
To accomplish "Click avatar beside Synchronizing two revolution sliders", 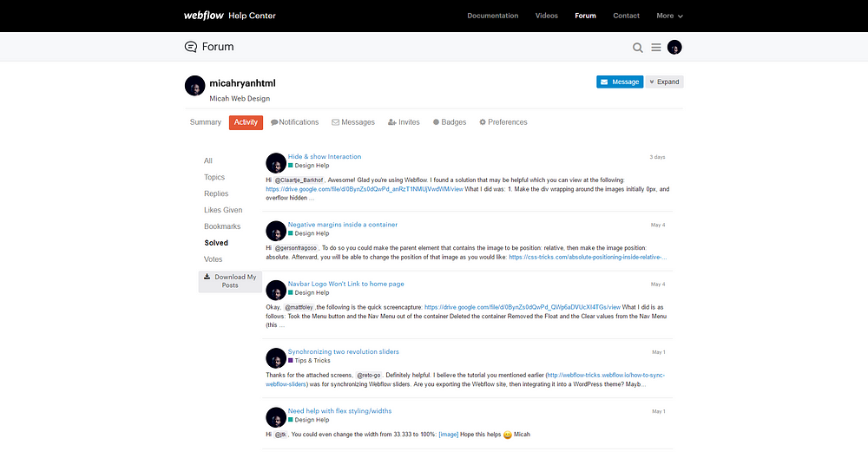I will tap(276, 358).
